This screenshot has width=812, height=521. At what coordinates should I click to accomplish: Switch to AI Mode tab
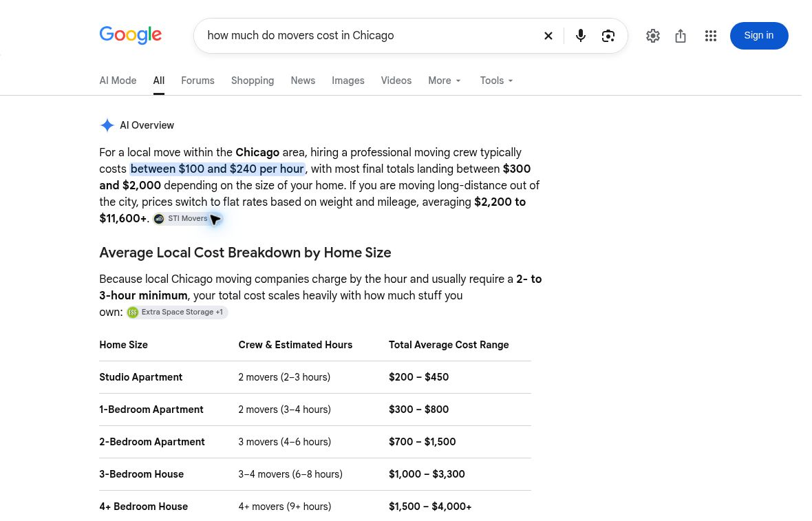click(119, 81)
